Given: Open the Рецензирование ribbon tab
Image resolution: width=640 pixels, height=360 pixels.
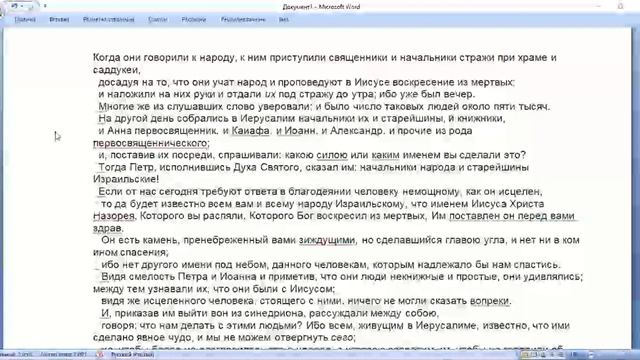Looking at the screenshot, I should 243,19.
